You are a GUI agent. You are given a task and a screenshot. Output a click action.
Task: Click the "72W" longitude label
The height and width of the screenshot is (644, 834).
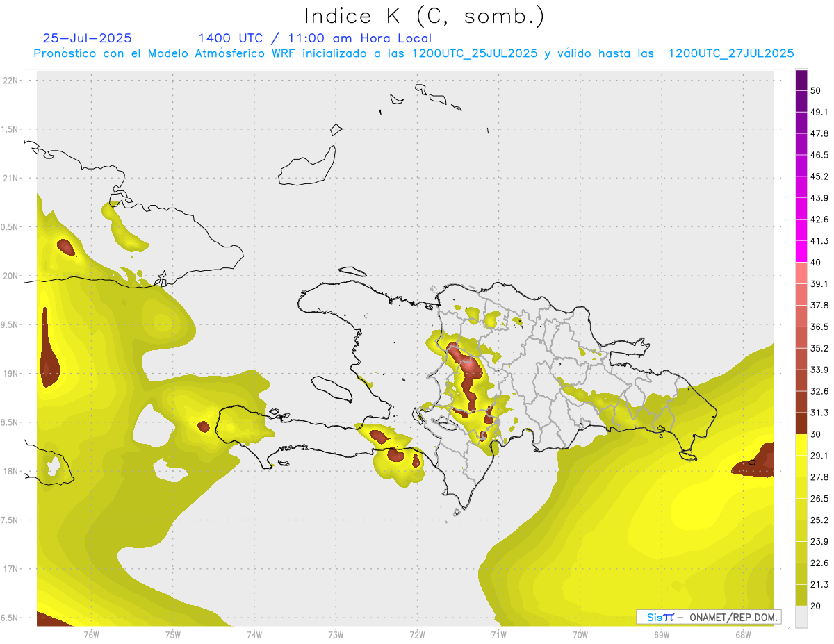(417, 634)
